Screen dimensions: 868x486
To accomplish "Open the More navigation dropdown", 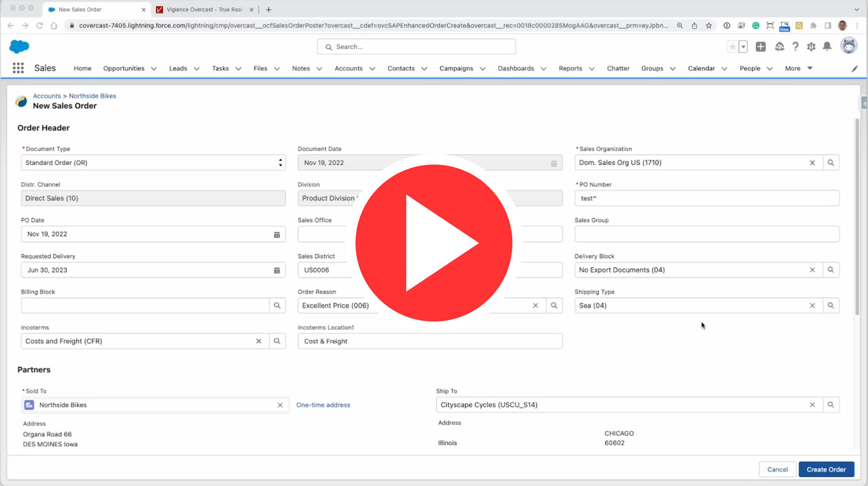I will click(798, 69).
